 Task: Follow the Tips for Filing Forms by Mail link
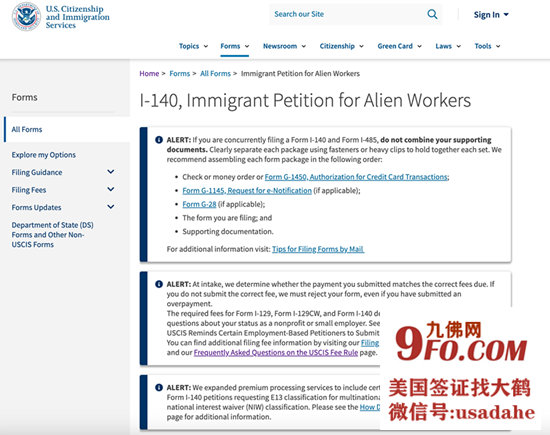click(x=318, y=249)
